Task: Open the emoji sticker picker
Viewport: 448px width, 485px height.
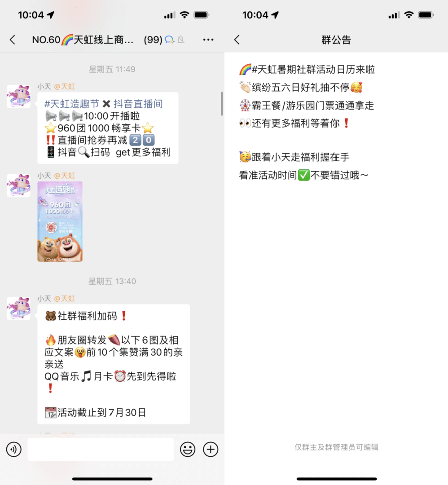Action: click(x=188, y=450)
